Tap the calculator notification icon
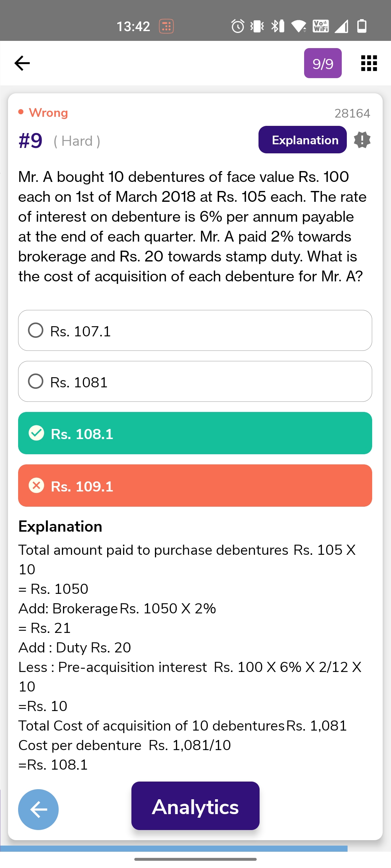391x868 pixels. tap(167, 26)
